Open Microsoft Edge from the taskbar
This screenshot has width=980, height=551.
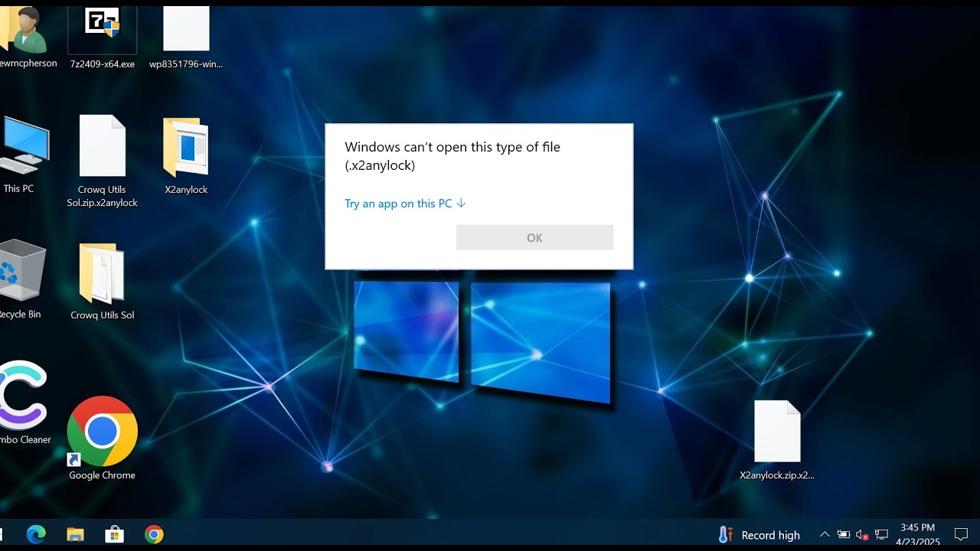click(36, 534)
